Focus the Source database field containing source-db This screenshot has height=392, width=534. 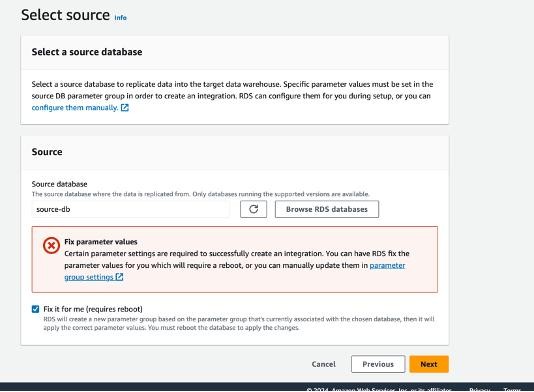(x=131, y=209)
